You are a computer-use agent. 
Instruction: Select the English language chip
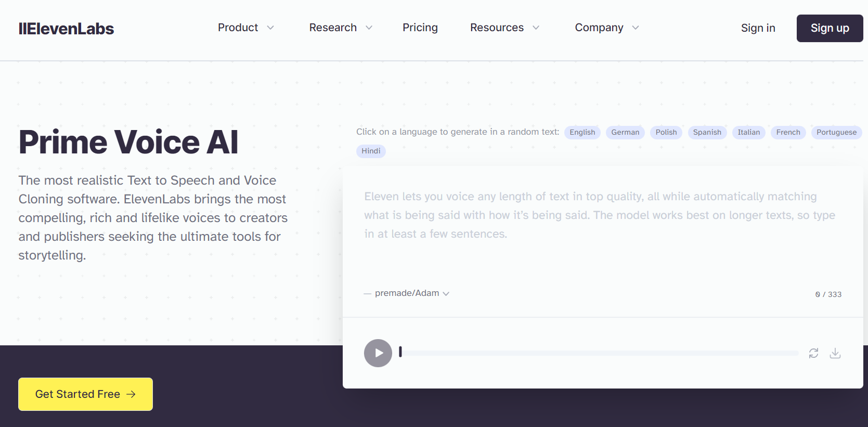click(582, 132)
